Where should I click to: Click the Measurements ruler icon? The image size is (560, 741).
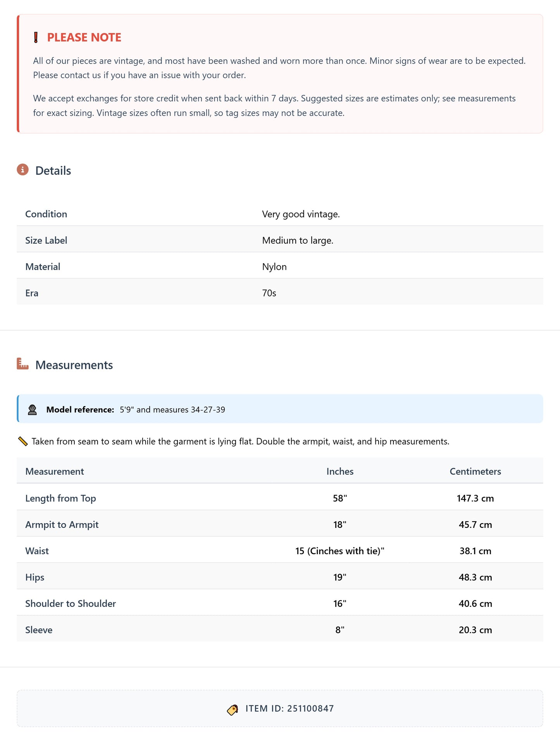click(x=22, y=364)
